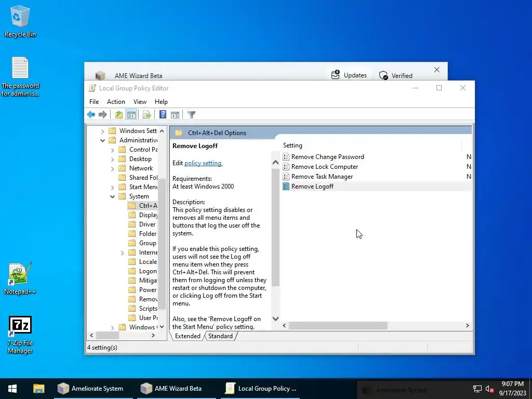532x399 pixels.
Task: Switch to the Standard tab
Action: click(x=220, y=336)
